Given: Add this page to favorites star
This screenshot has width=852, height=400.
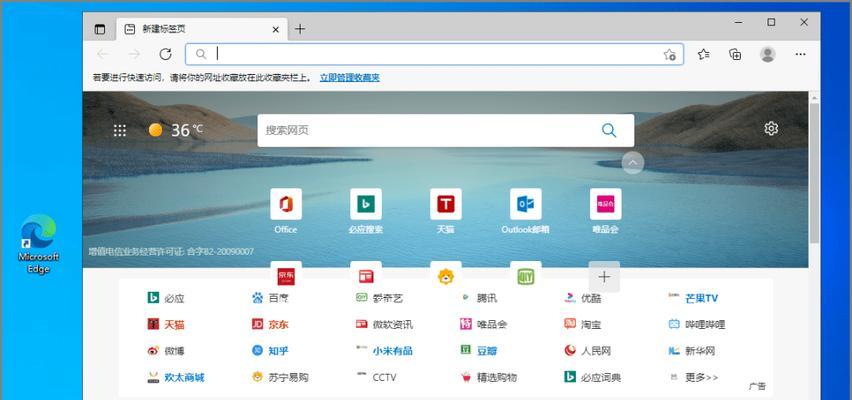Looking at the screenshot, I should (669, 54).
